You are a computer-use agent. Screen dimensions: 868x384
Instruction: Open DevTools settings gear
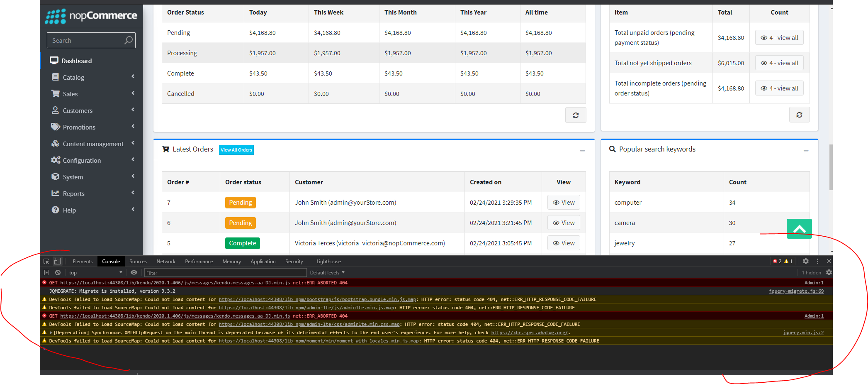click(x=806, y=261)
